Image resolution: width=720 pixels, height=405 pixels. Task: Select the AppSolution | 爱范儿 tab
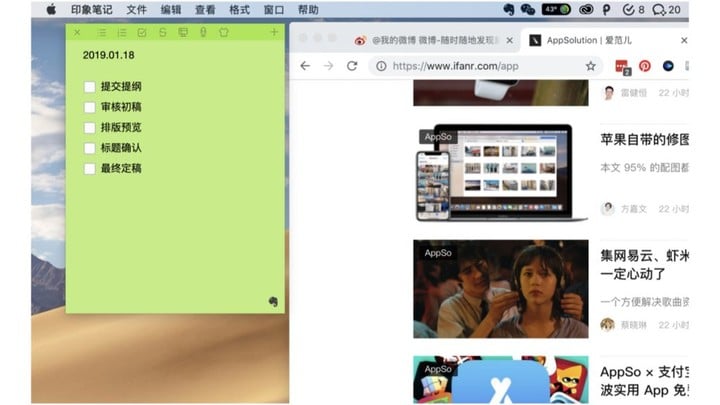589,40
